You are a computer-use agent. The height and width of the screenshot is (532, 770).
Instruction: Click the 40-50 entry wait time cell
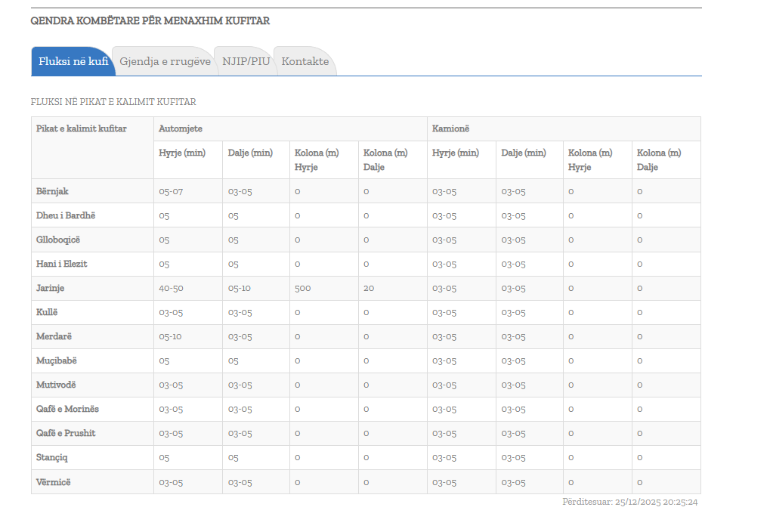click(171, 288)
